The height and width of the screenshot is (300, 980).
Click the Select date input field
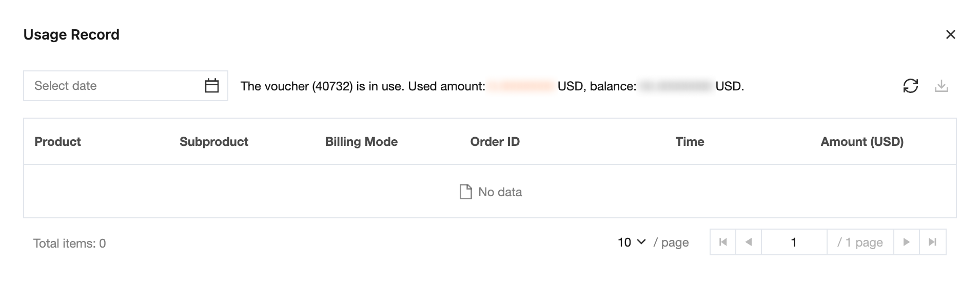tap(126, 86)
